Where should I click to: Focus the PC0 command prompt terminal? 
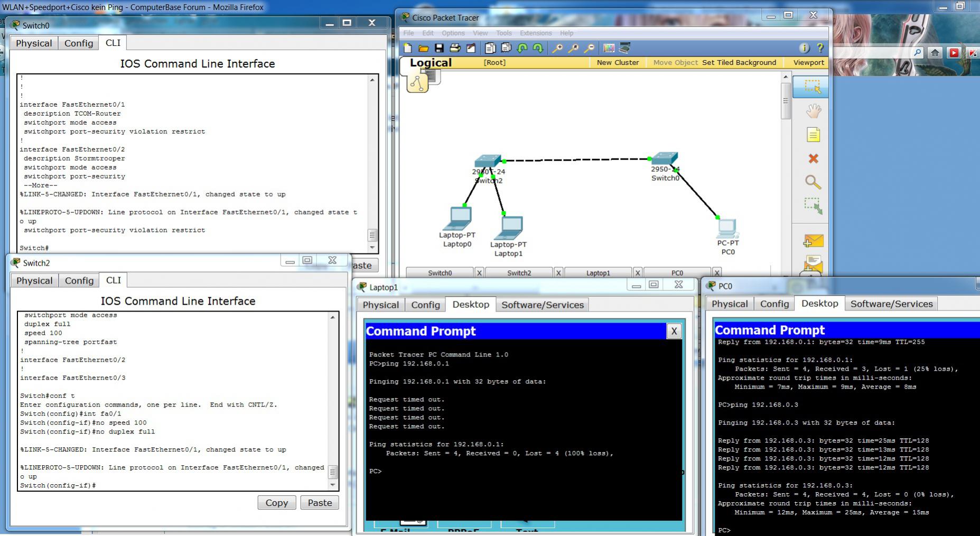[847, 436]
